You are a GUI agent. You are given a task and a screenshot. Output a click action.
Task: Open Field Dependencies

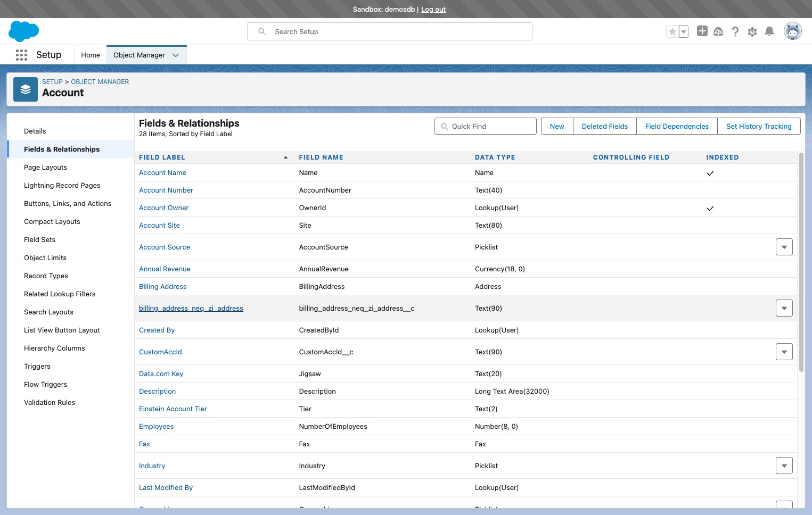point(677,126)
